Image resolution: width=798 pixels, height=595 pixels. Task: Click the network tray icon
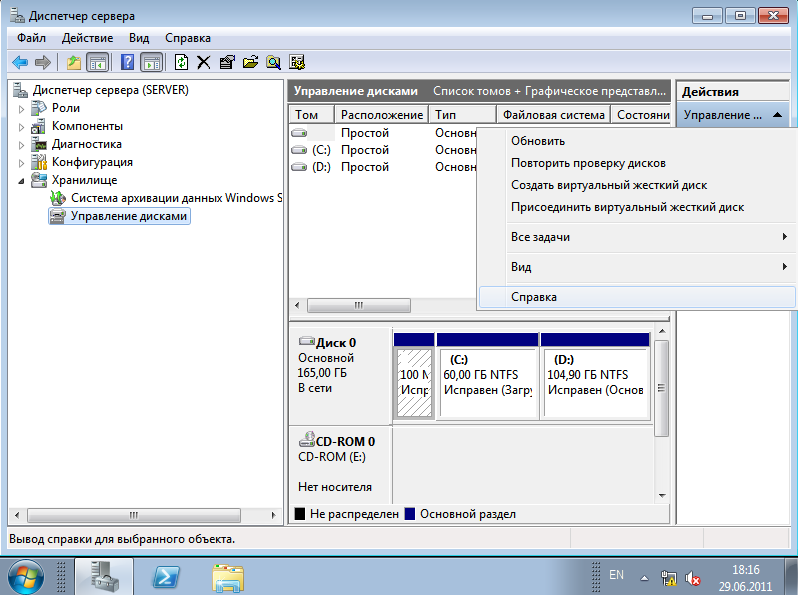pyautogui.click(x=668, y=578)
